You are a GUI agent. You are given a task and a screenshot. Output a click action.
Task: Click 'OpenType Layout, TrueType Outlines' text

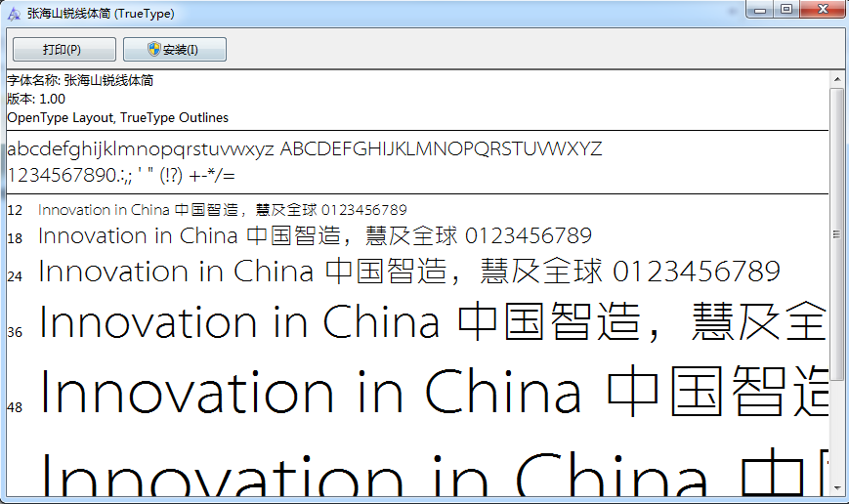[x=117, y=117]
